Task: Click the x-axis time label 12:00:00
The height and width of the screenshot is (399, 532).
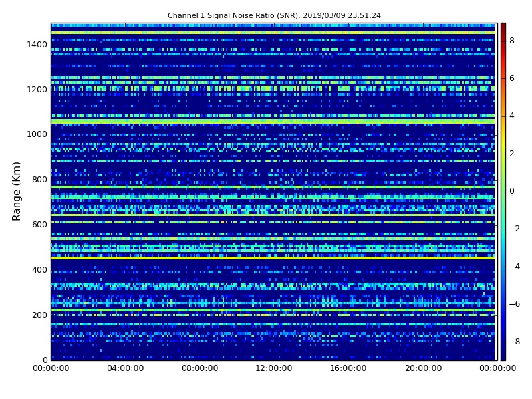Action: click(x=274, y=368)
